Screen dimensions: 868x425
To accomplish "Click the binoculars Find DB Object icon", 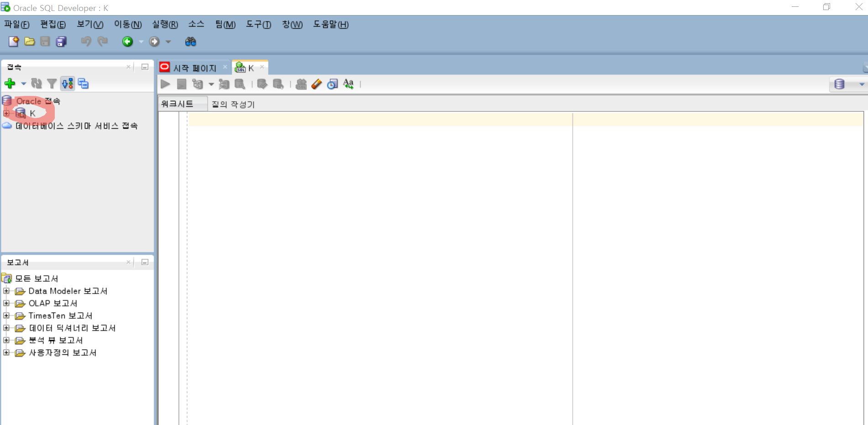I will [190, 42].
